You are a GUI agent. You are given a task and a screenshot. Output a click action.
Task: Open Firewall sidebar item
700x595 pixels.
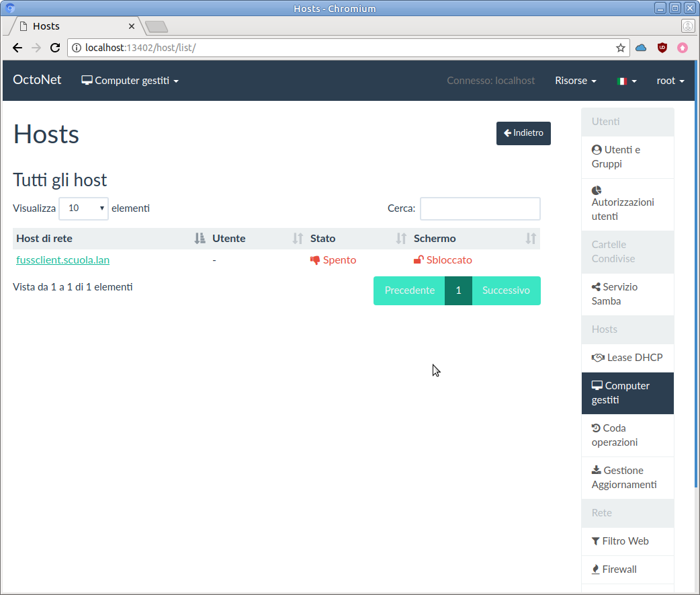627,569
